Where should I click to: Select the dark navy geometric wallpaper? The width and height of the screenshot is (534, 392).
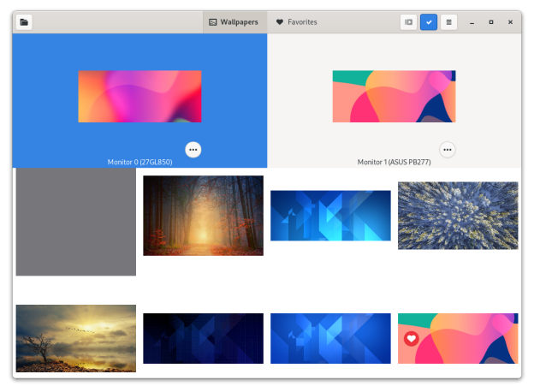click(203, 339)
